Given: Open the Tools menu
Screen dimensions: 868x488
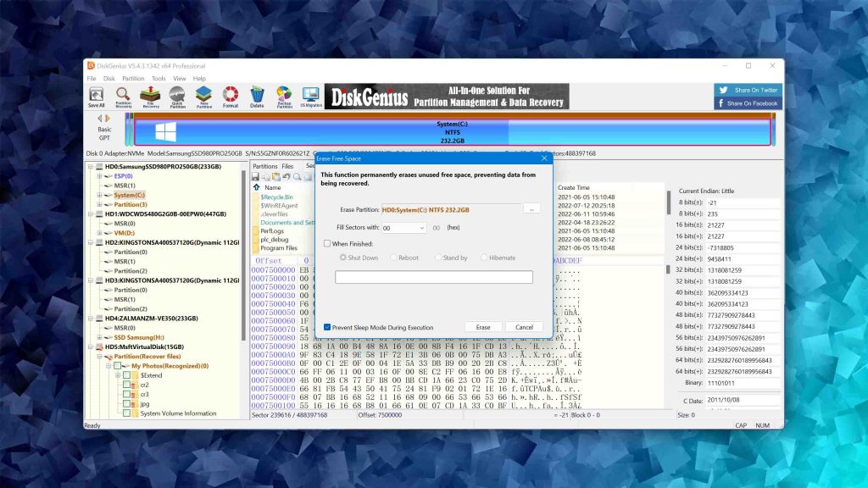Looking at the screenshot, I should tap(159, 79).
